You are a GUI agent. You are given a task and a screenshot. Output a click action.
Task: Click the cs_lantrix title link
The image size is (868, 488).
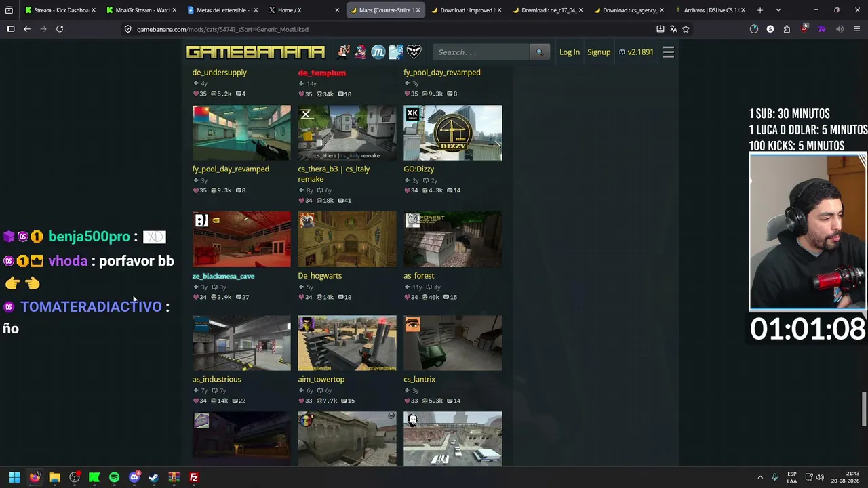(420, 380)
